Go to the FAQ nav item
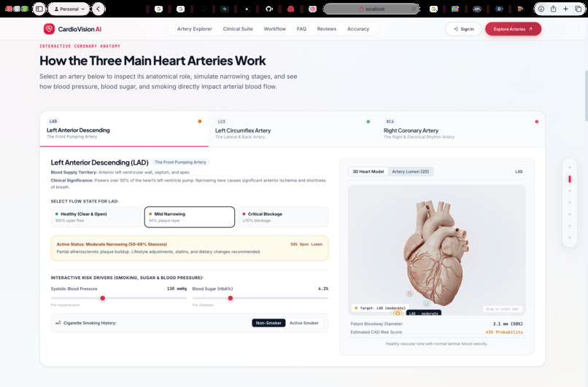 coord(301,29)
